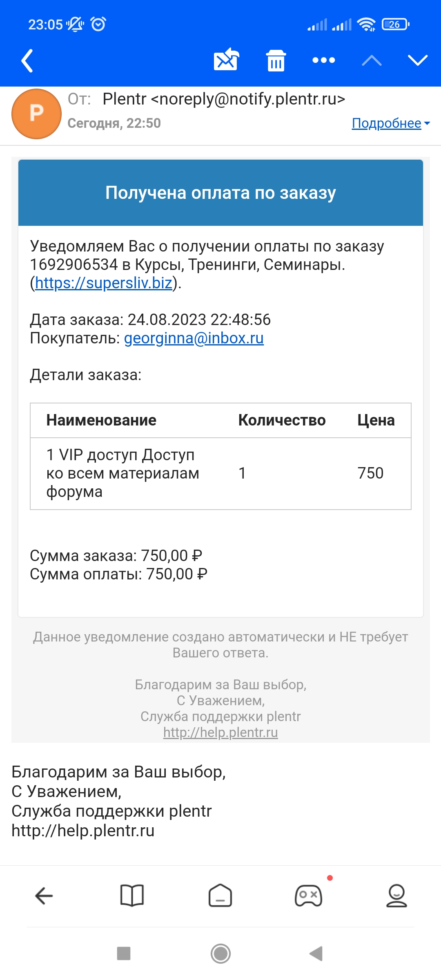Screen dimensions: 441x980
Task: Delete this email with trash icon
Action: pos(276,60)
